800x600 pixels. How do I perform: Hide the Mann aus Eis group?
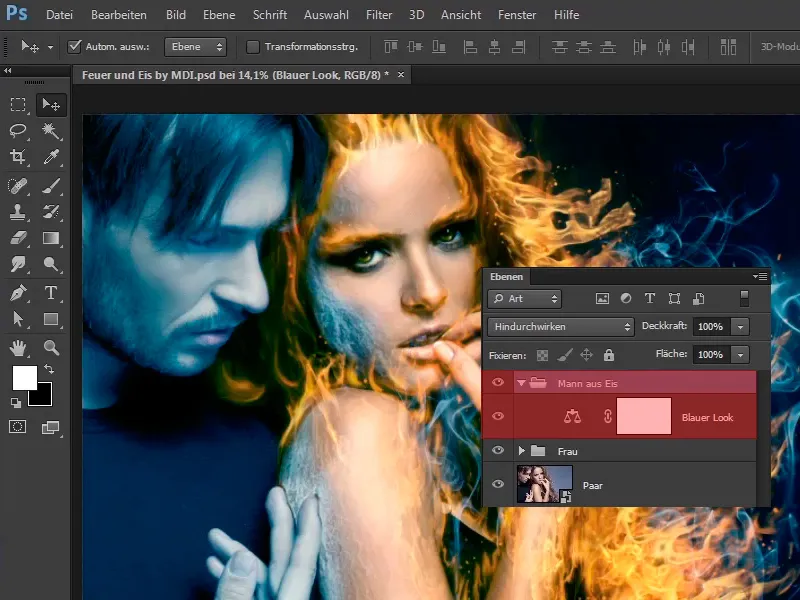tap(498, 382)
